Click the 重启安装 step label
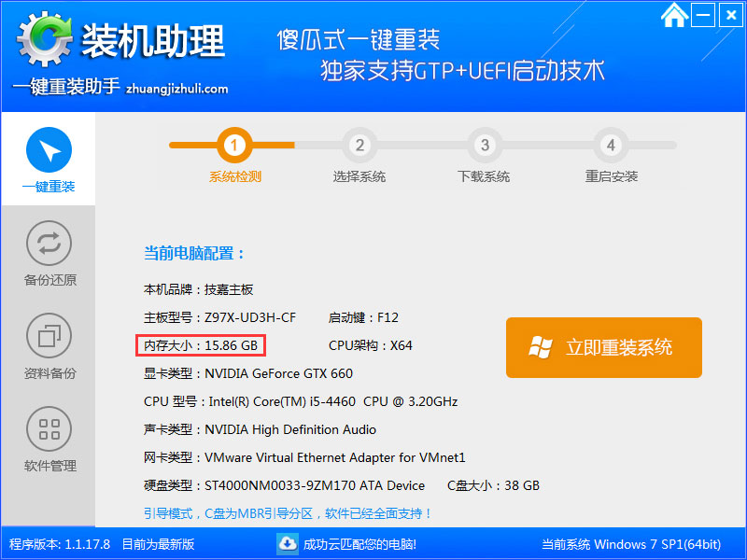The image size is (747, 560). coord(612,176)
